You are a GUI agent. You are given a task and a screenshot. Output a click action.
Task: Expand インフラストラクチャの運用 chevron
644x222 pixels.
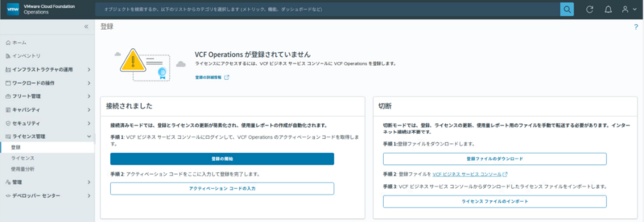88,70
